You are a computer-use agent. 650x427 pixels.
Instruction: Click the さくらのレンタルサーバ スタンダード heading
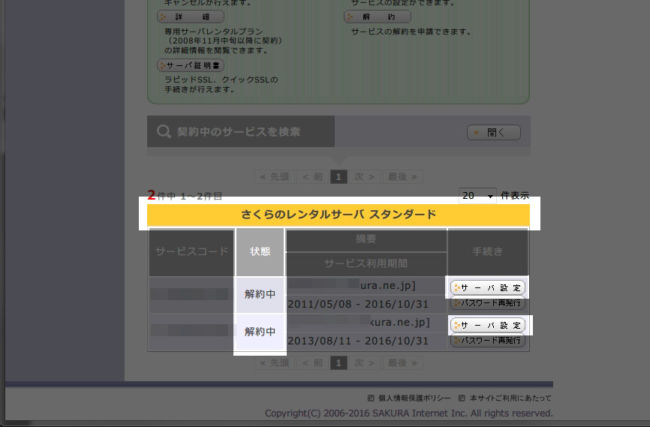[x=338, y=215]
